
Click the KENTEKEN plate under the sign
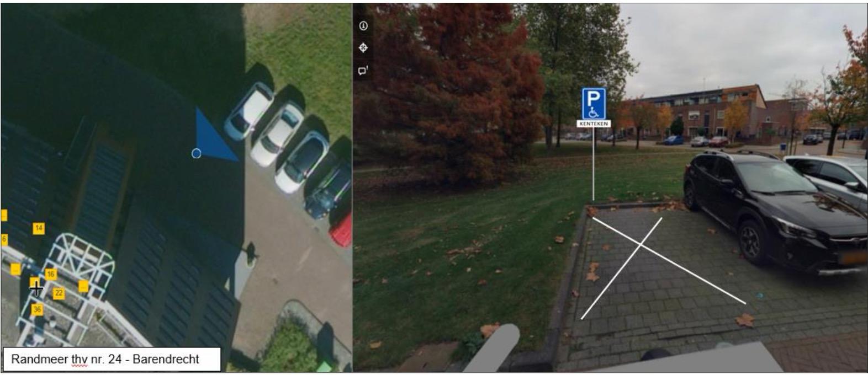[x=594, y=124]
